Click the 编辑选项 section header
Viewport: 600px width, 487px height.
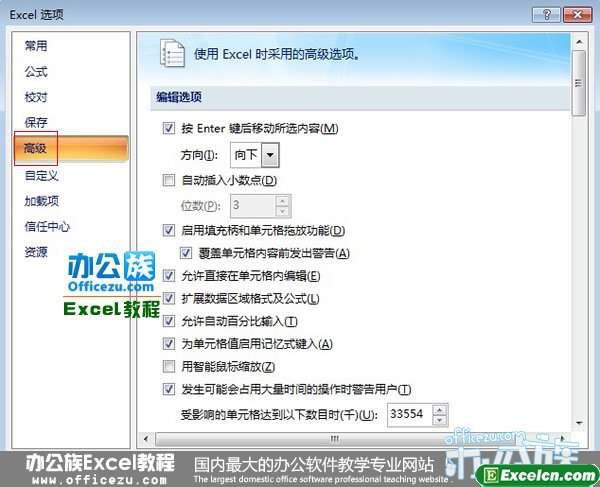pyautogui.click(x=360, y=97)
